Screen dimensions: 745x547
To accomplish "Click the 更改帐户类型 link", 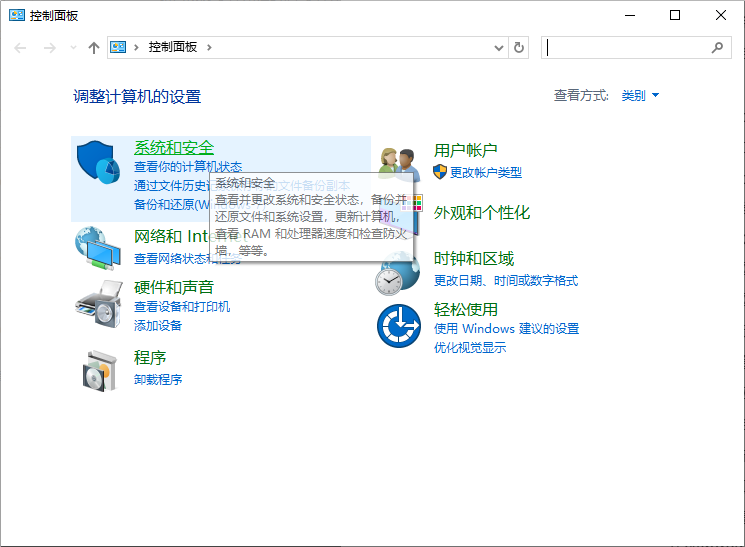I will pos(486,172).
